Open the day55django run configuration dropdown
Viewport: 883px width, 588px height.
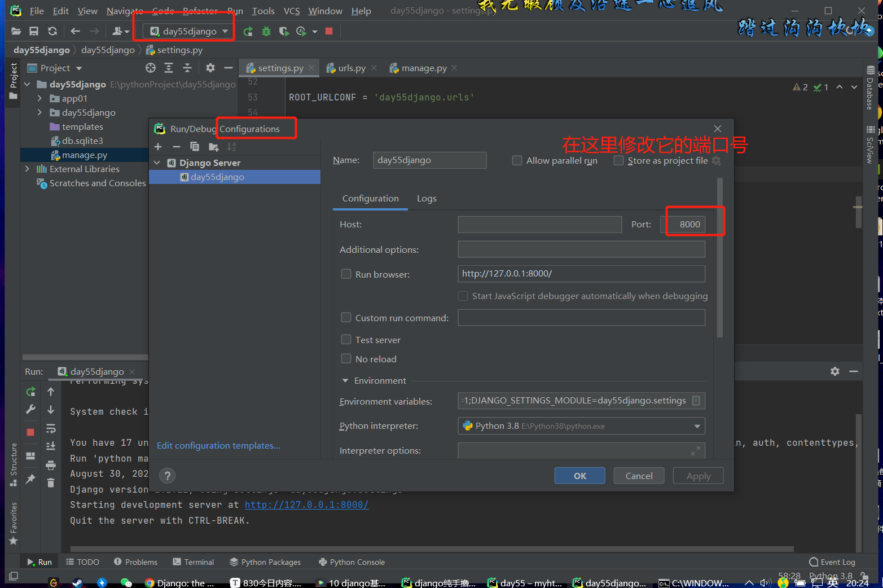(x=188, y=31)
